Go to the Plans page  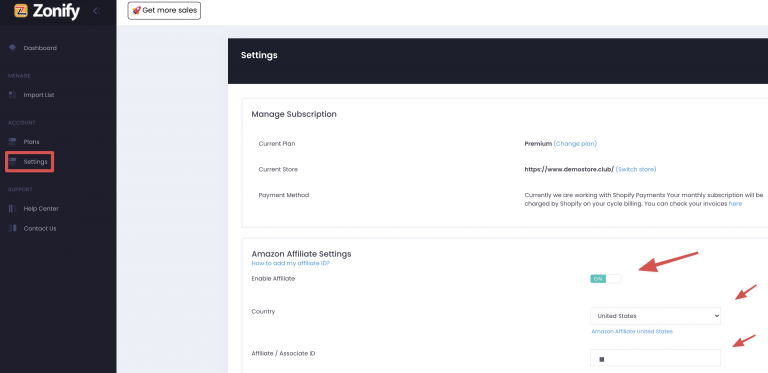31,142
